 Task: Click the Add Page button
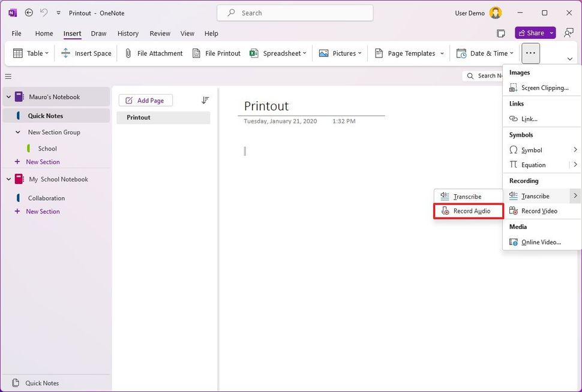(x=145, y=100)
